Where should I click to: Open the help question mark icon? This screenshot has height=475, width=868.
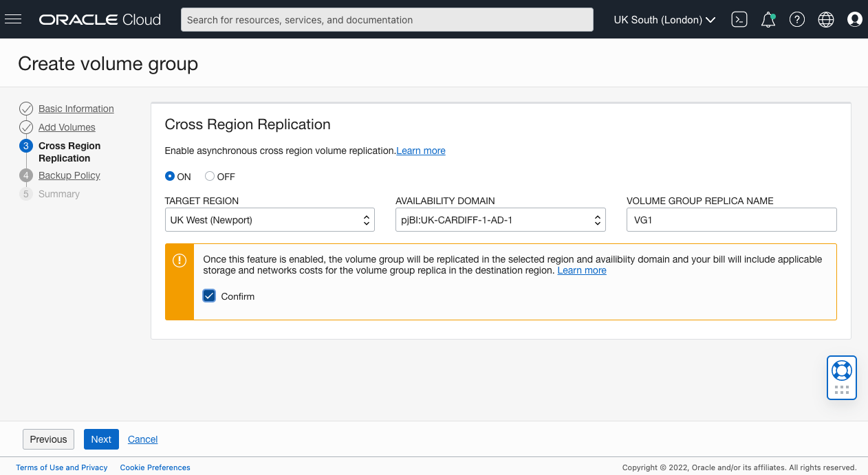(x=796, y=19)
